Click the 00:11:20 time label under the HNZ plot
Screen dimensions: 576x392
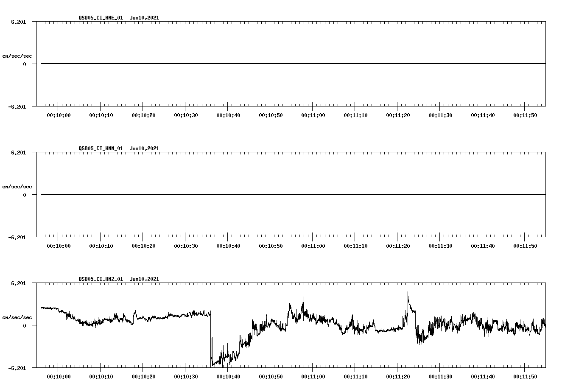point(398,376)
